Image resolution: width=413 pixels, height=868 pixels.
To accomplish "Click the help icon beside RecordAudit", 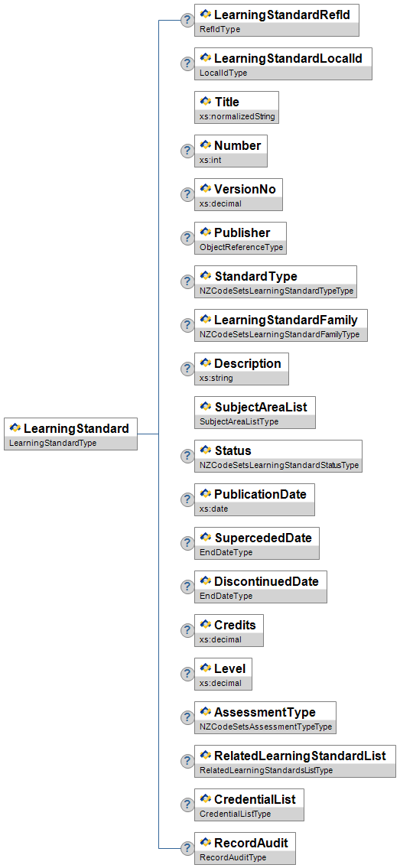I will 187,848.
